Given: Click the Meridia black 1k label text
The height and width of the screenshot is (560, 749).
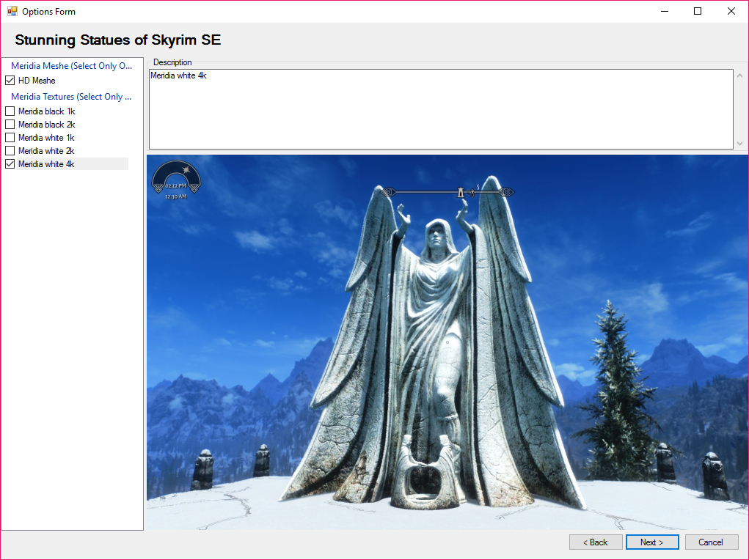Looking at the screenshot, I should point(47,111).
